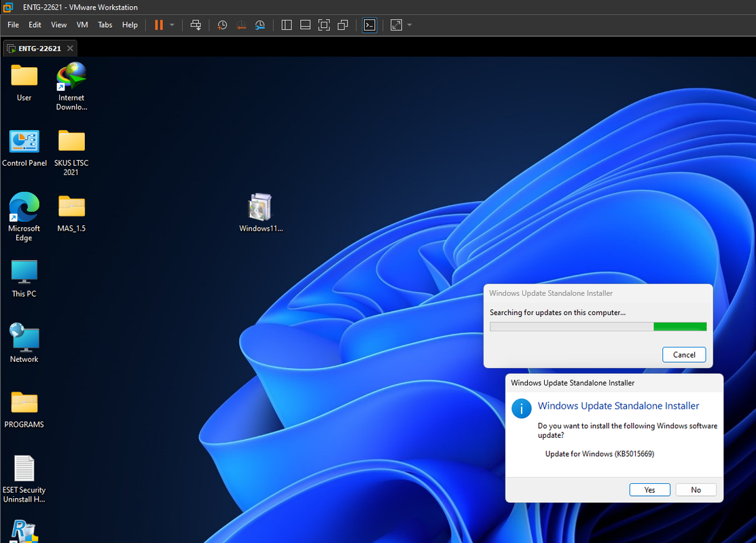Viewport: 756px width, 543px height.
Task: Click the VMware Workstation logo in the title bar
Action: (7, 7)
